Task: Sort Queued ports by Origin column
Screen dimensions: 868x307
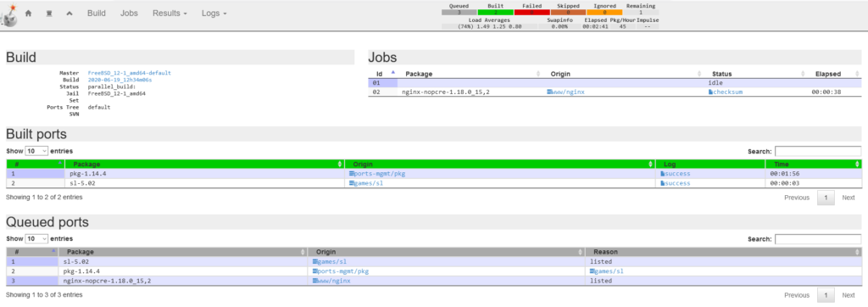Action: (x=446, y=252)
